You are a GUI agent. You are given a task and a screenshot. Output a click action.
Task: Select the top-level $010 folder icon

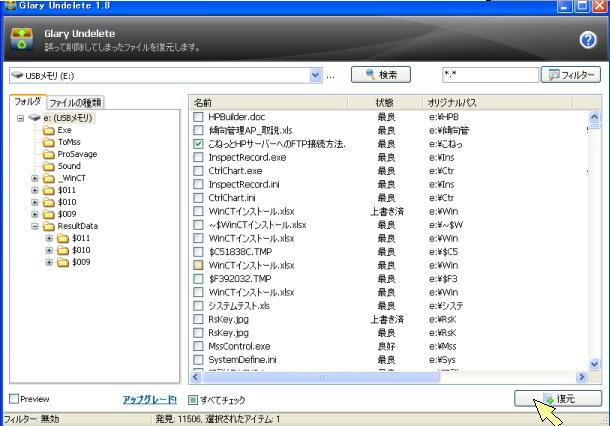click(49, 202)
